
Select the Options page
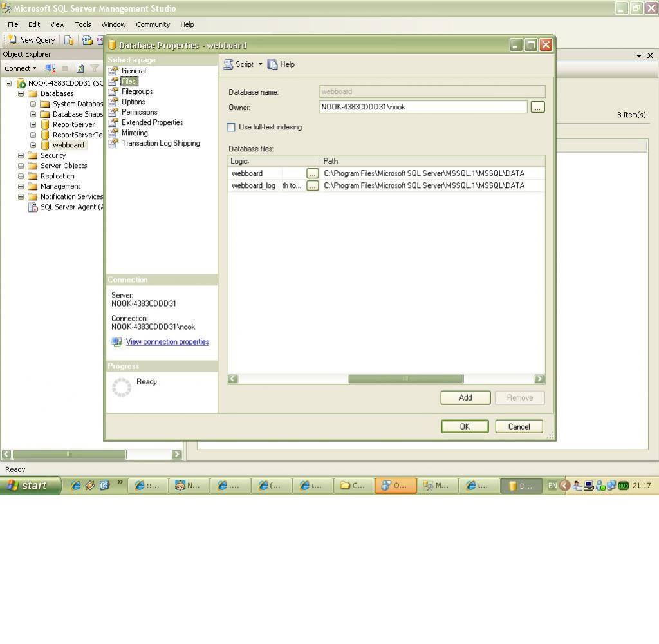tap(133, 102)
